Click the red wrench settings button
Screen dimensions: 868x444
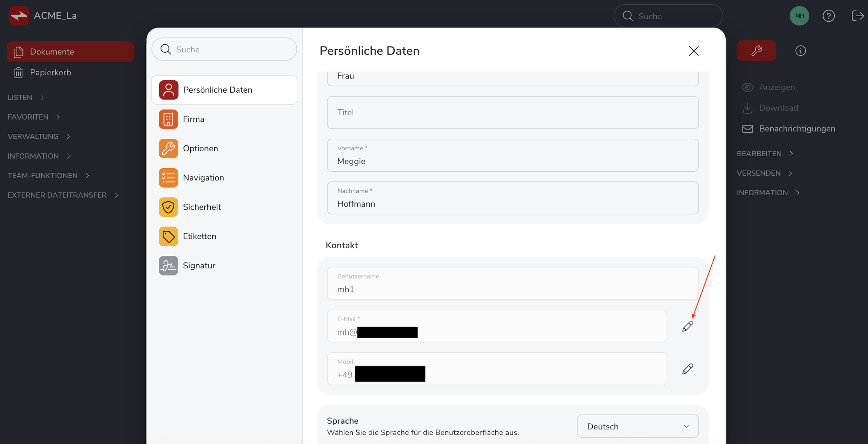[756, 51]
